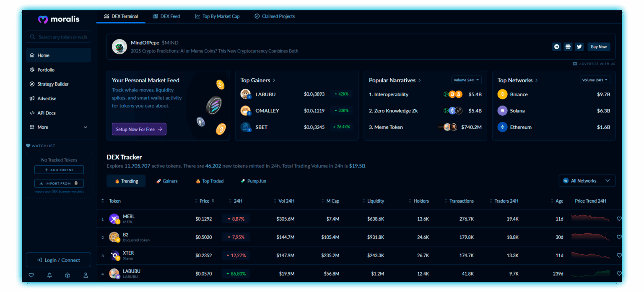Select the Solana network icon

502,111
